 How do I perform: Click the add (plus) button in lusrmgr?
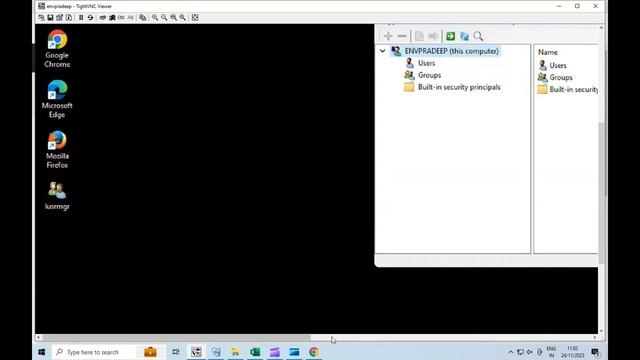point(388,36)
